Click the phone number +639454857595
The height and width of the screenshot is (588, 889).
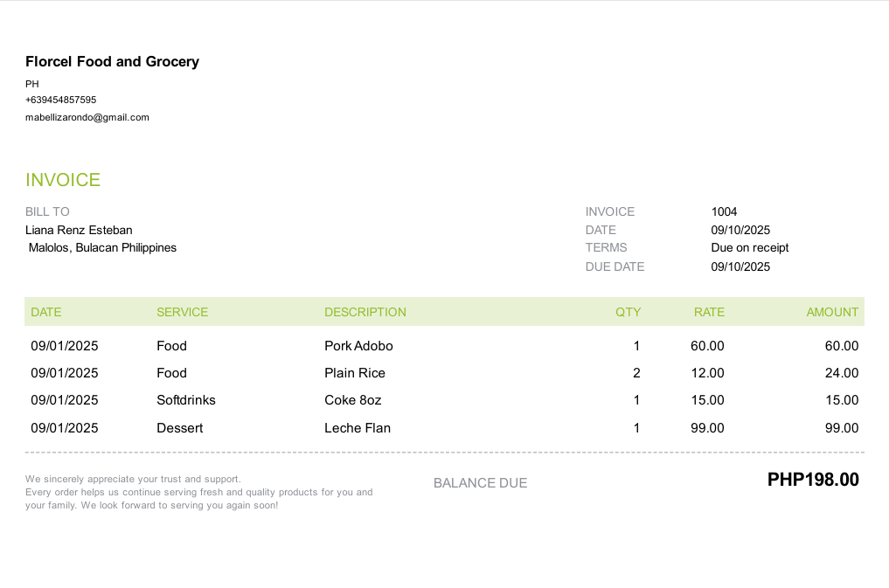pos(61,100)
